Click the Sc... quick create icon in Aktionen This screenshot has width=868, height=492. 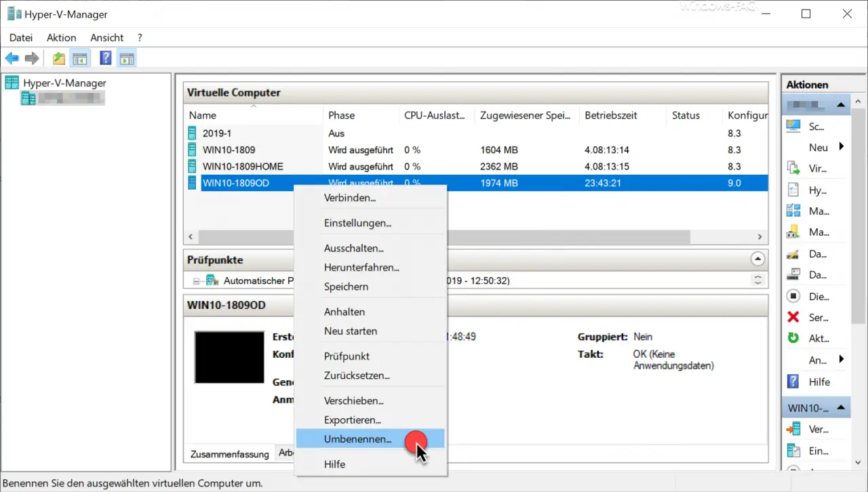coord(793,126)
